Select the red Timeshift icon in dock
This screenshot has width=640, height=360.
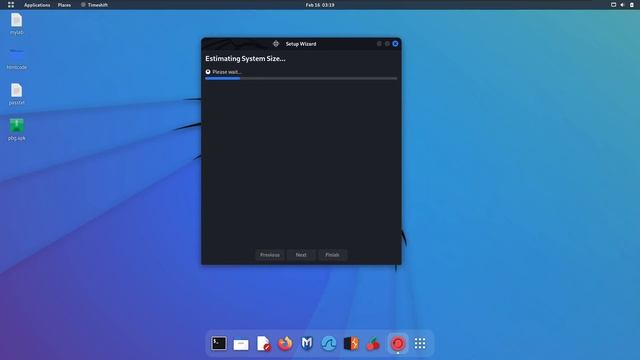click(x=398, y=344)
